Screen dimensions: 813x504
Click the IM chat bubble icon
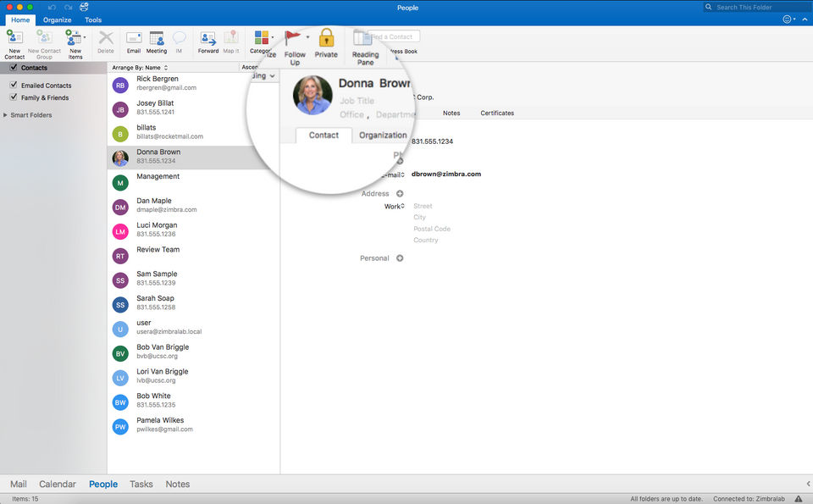[179, 38]
